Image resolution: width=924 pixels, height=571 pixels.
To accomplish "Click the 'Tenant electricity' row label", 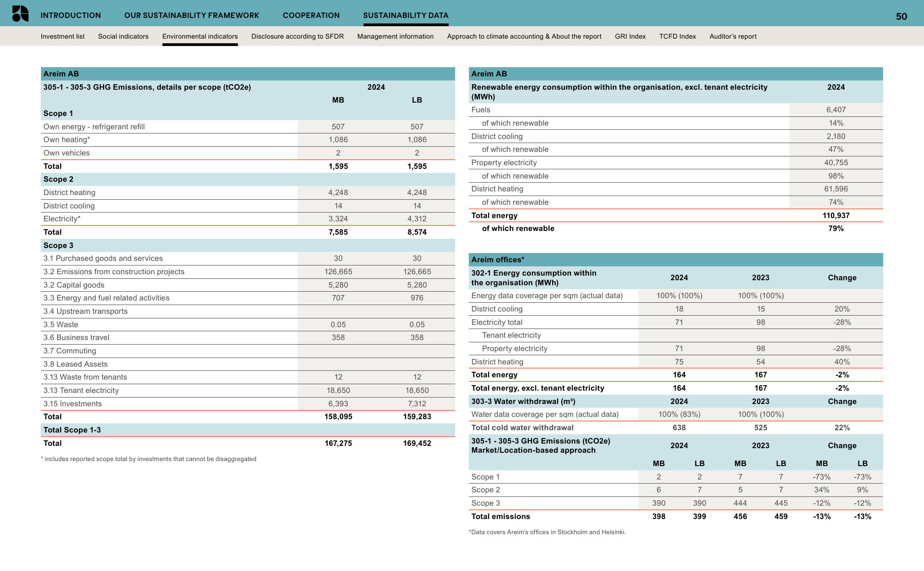I will coord(511,335).
